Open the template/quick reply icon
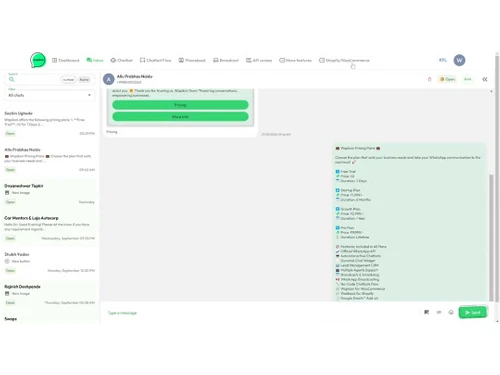 pyautogui.click(x=426, y=312)
